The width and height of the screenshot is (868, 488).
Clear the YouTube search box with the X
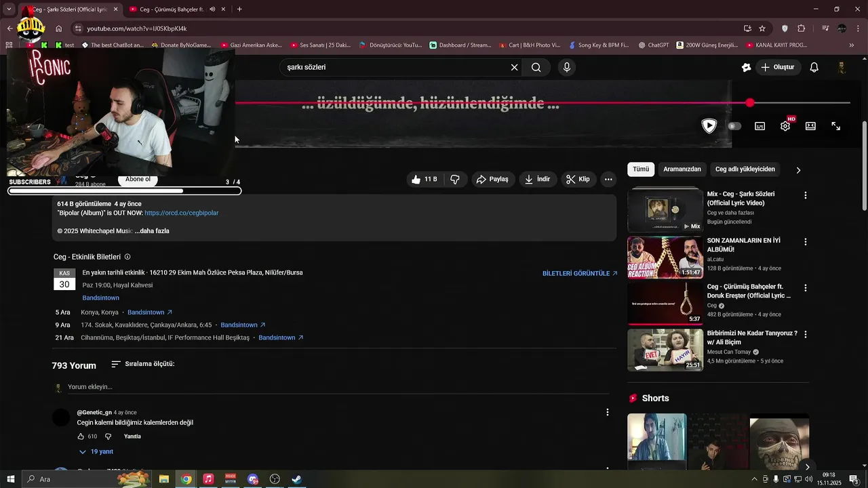[x=514, y=67]
